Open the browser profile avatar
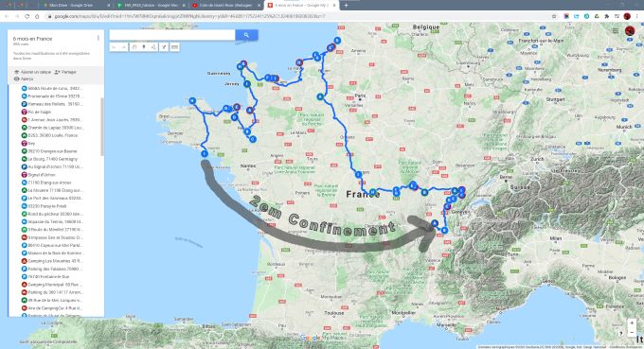The image size is (644, 349). pos(627,16)
